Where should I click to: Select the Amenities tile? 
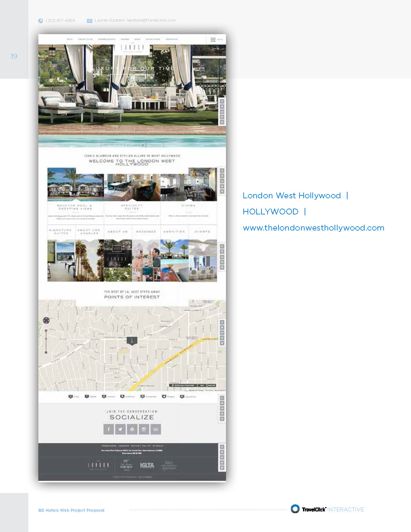174,253
